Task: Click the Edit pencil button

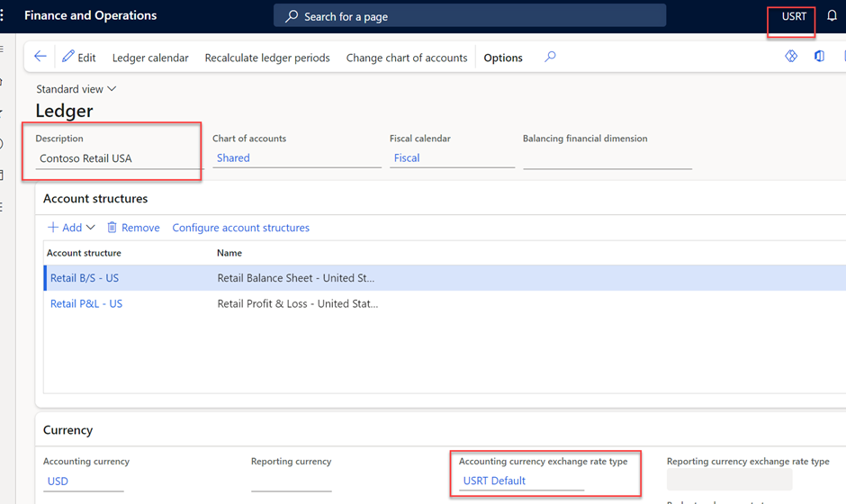Action: pyautogui.click(x=79, y=58)
